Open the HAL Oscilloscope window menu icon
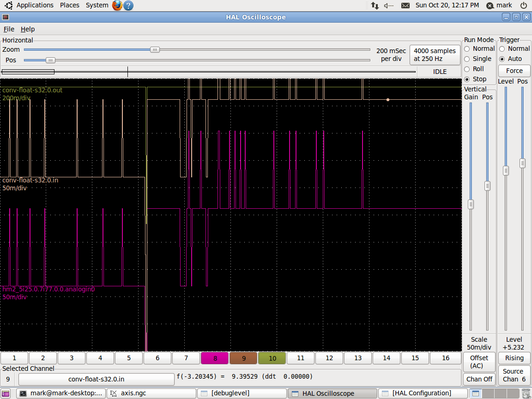This screenshot has height=399, width=532. coord(6,17)
